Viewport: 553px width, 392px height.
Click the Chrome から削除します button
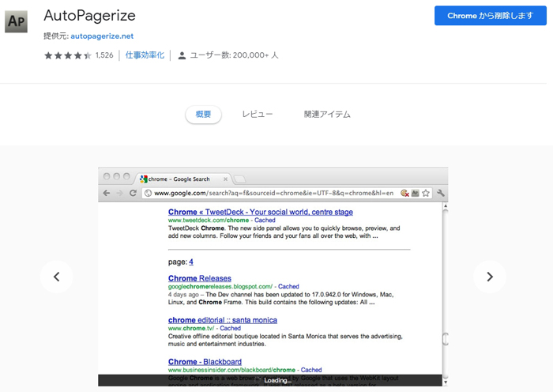(x=491, y=16)
